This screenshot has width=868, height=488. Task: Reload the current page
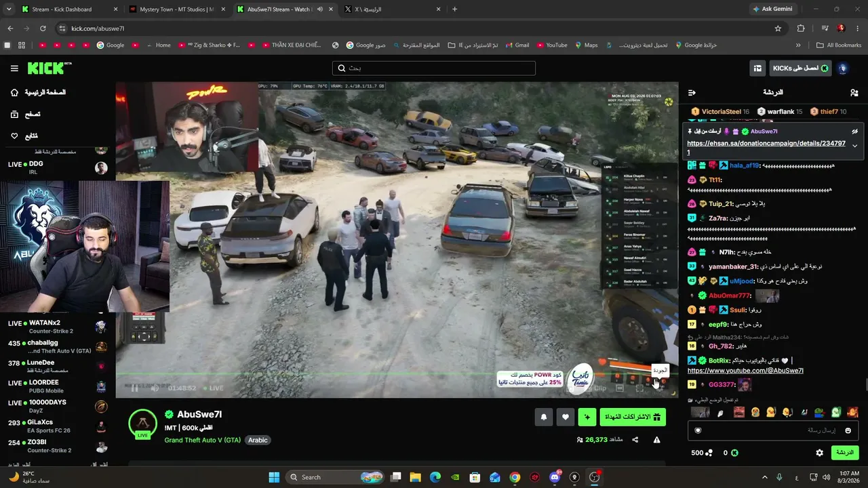(43, 28)
